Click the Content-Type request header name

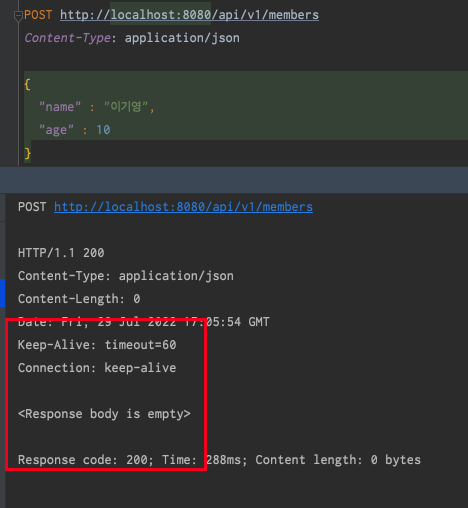[x=67, y=38]
